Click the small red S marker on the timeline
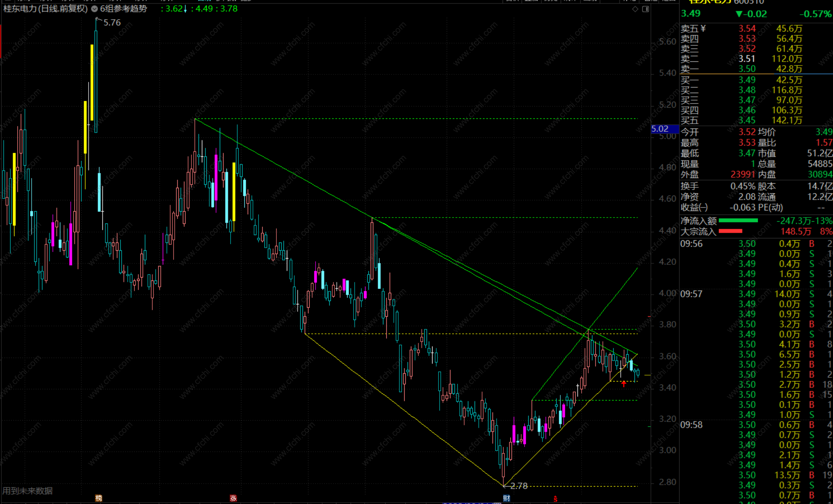 [555, 499]
